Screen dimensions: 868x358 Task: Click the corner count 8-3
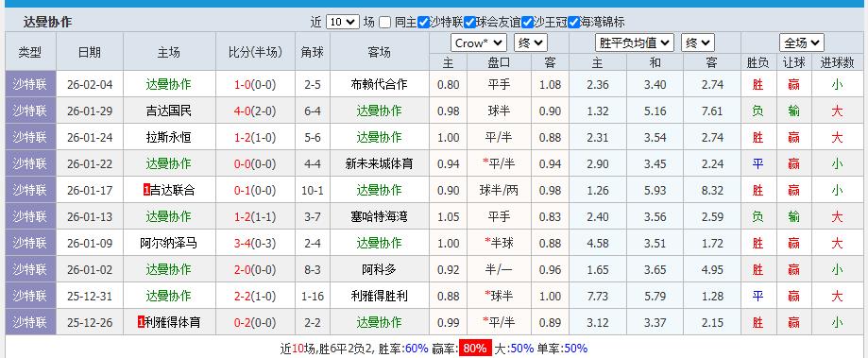tap(313, 269)
